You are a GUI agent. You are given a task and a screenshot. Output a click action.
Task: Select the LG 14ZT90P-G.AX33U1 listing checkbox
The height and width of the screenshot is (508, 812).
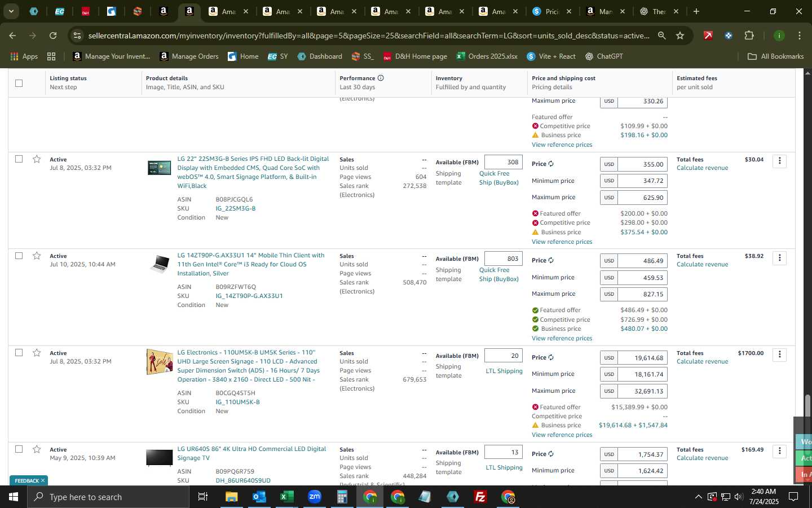tap(19, 256)
